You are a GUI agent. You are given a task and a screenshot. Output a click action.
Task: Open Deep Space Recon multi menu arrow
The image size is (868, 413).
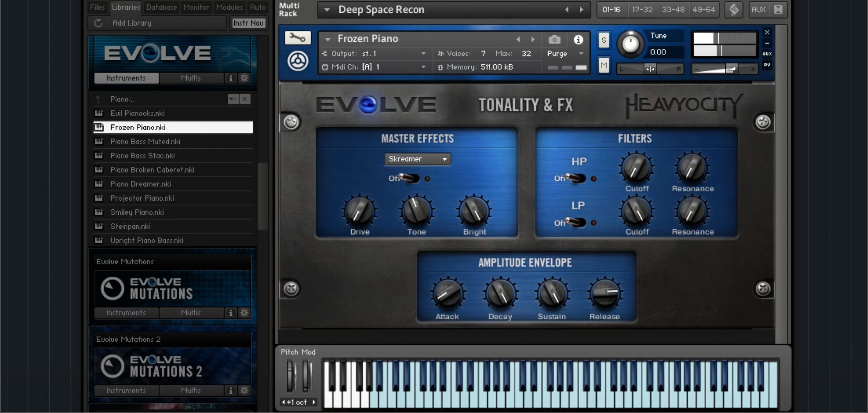click(327, 10)
